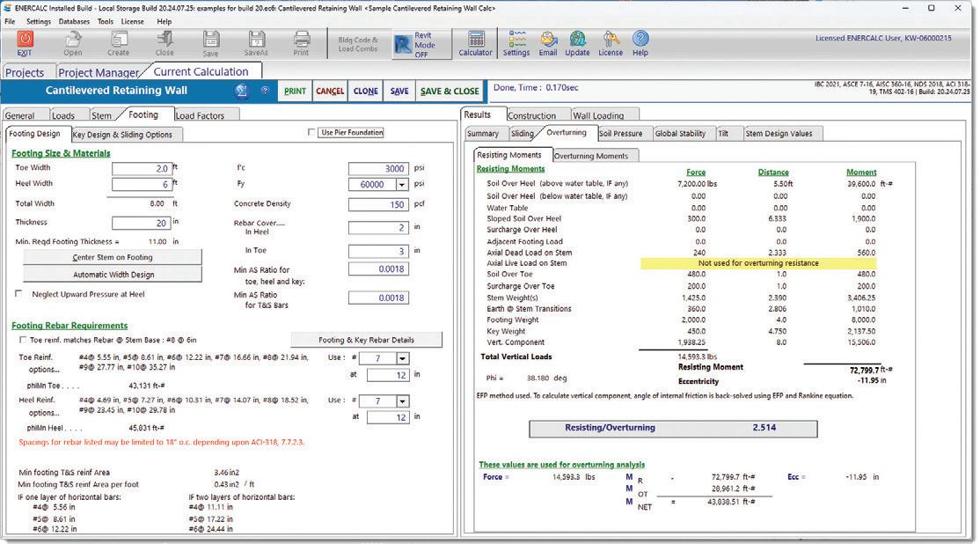Open the License menu
Screen dimensions: 980x544
point(132,21)
